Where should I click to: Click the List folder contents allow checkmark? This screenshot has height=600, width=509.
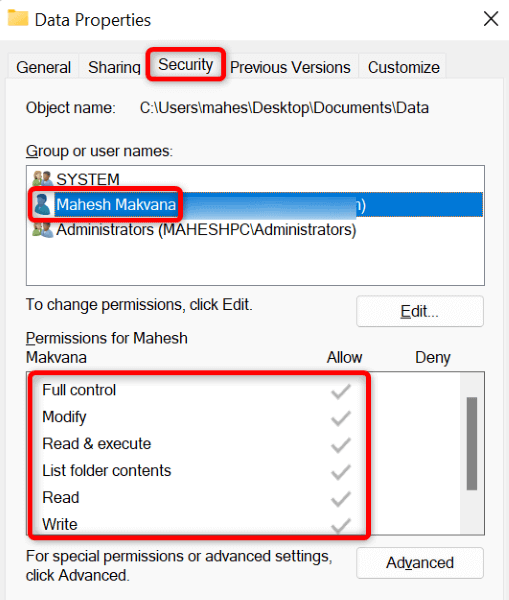[x=341, y=472]
